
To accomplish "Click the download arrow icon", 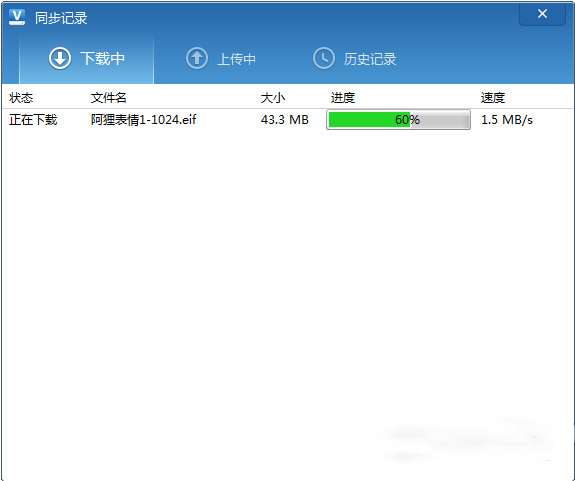I will coord(60,58).
